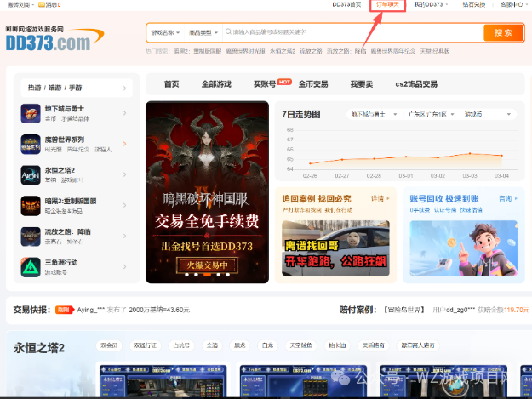Expand orange chevron on 魔兽世界系列 row

tap(124, 144)
